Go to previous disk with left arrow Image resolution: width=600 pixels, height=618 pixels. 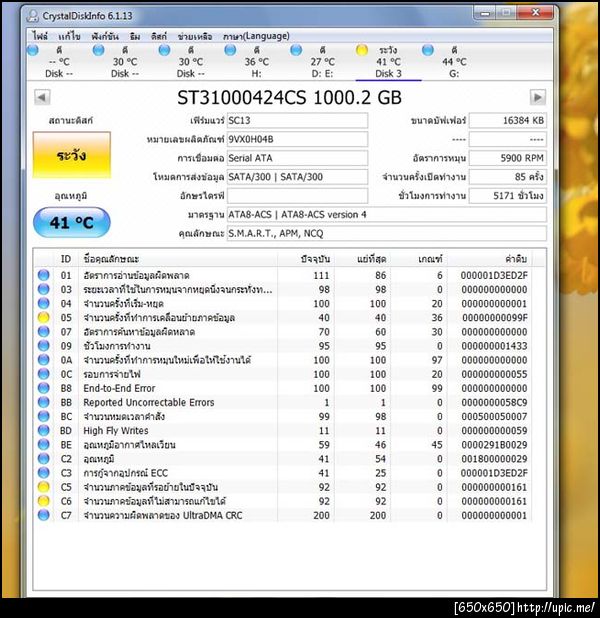point(42,97)
